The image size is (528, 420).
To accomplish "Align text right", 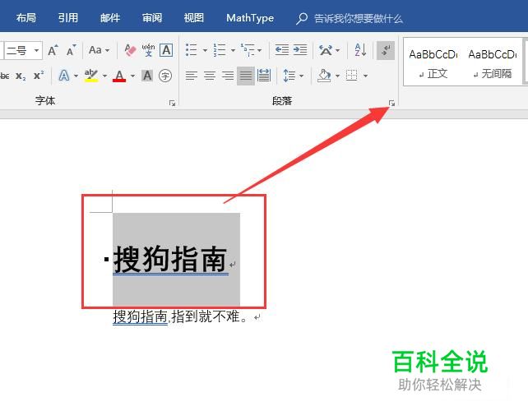I will 228,76.
